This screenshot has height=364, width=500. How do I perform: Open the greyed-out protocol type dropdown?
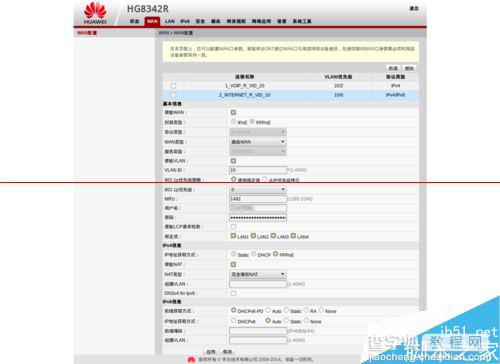tap(258, 132)
